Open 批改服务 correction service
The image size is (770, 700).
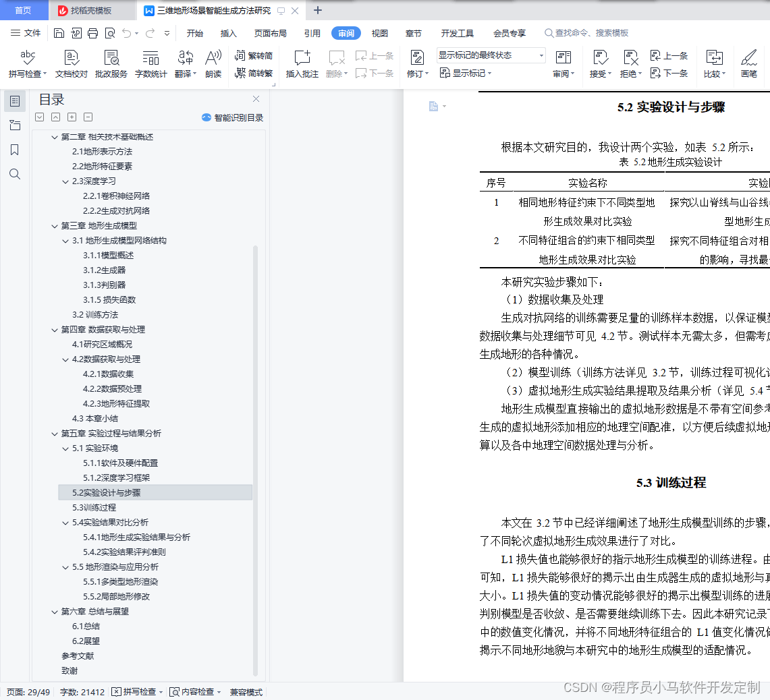[111, 64]
